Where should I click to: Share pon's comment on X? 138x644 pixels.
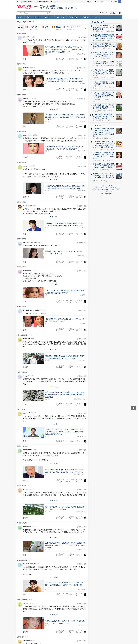[x=85, y=481]
